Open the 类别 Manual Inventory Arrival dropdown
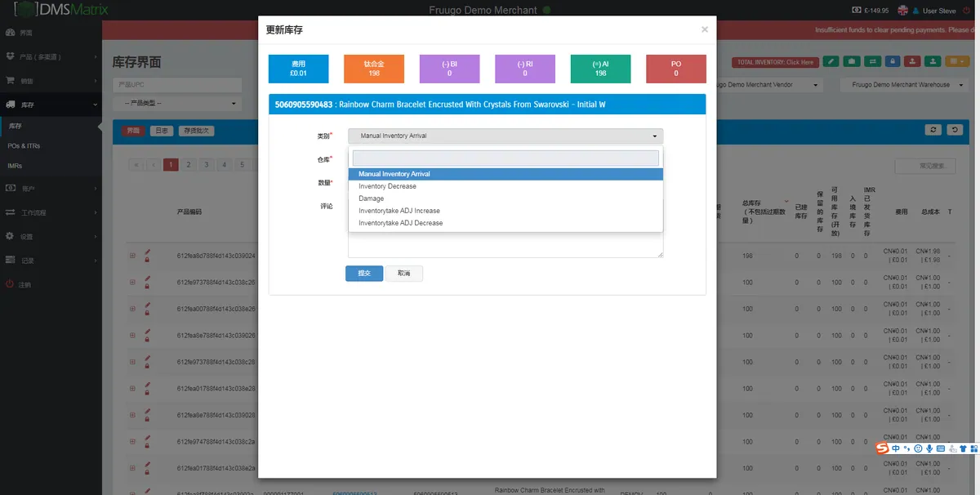The height and width of the screenshot is (495, 980). (506, 136)
